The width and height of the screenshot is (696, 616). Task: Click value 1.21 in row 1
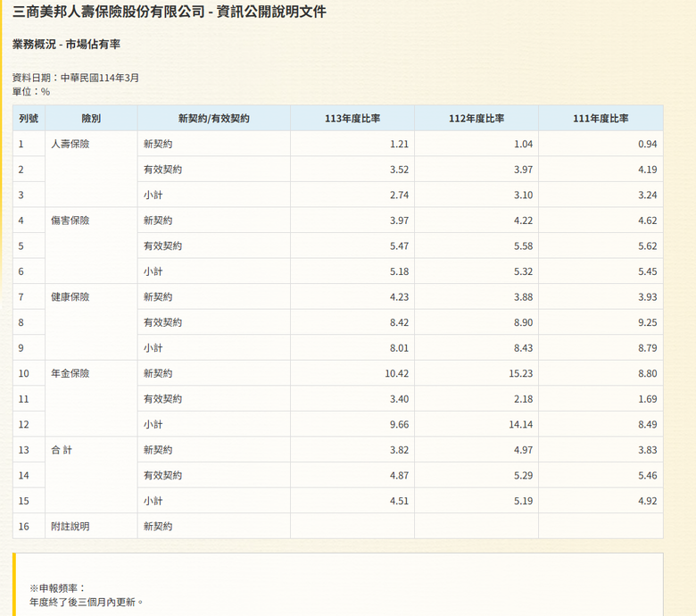pos(399,144)
